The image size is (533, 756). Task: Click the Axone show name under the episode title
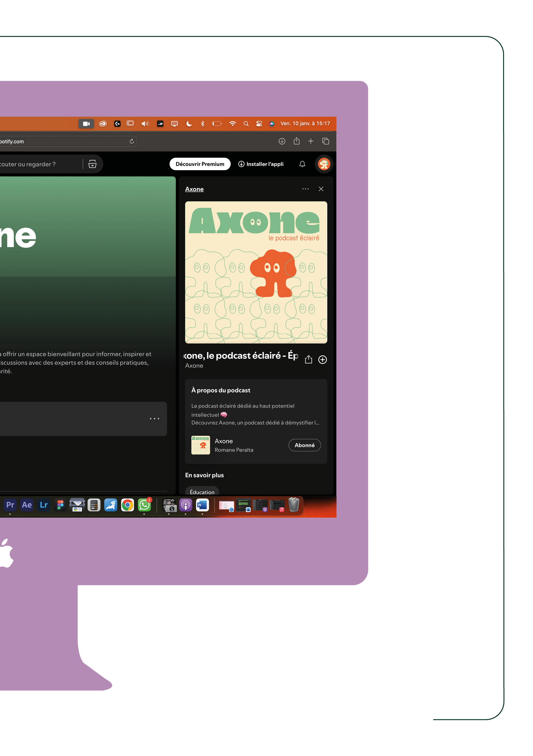[194, 366]
